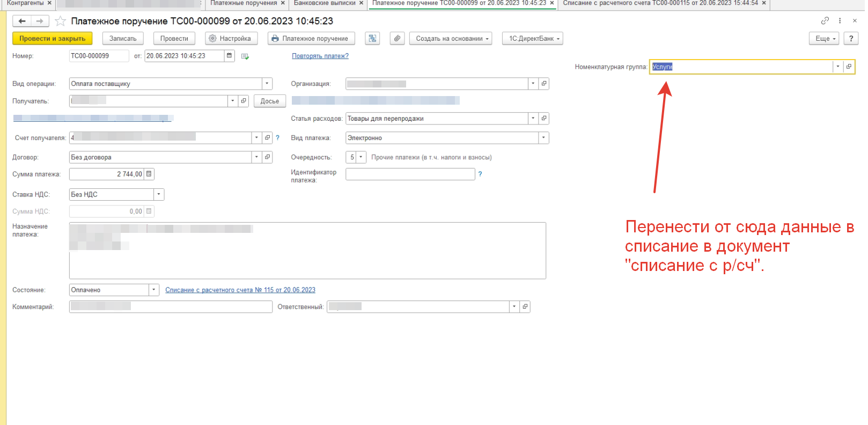
Task: Open document postings report icon
Action: 372,39
